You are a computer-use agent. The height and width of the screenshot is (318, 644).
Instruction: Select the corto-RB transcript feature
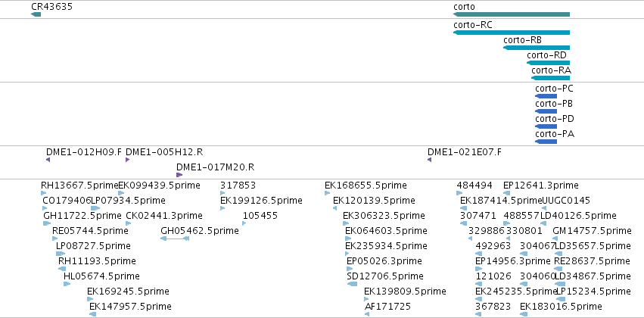(537, 48)
